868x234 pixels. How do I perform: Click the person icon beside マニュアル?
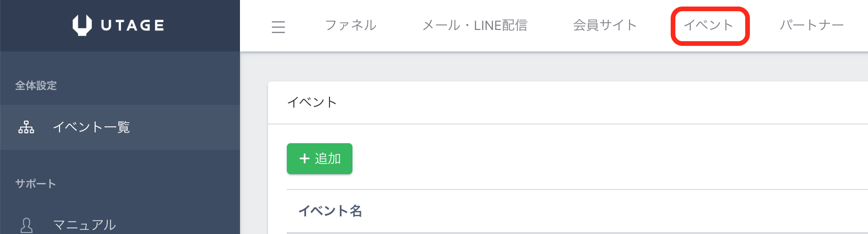tap(27, 225)
